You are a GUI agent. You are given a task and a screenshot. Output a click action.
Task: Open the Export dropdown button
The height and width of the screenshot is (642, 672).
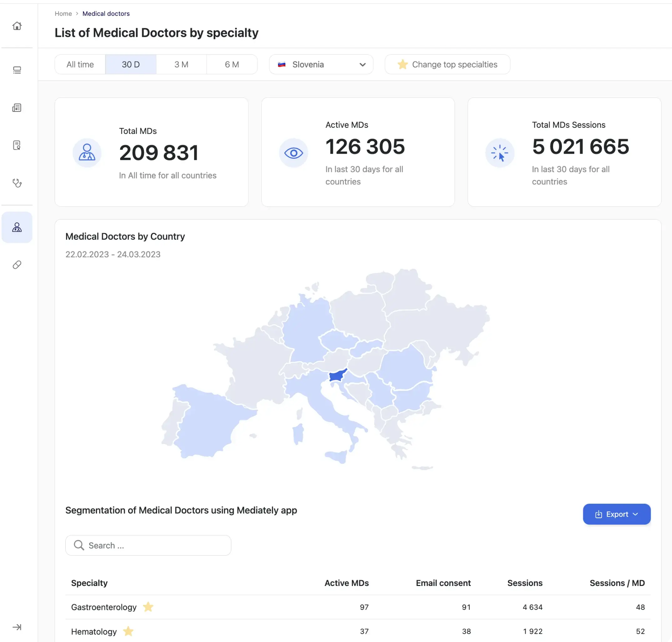pos(616,514)
